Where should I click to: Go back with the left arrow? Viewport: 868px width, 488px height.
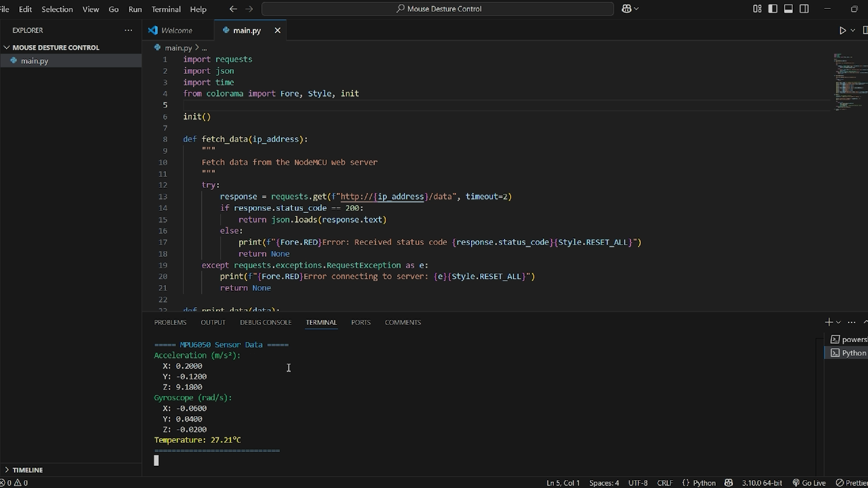click(233, 9)
